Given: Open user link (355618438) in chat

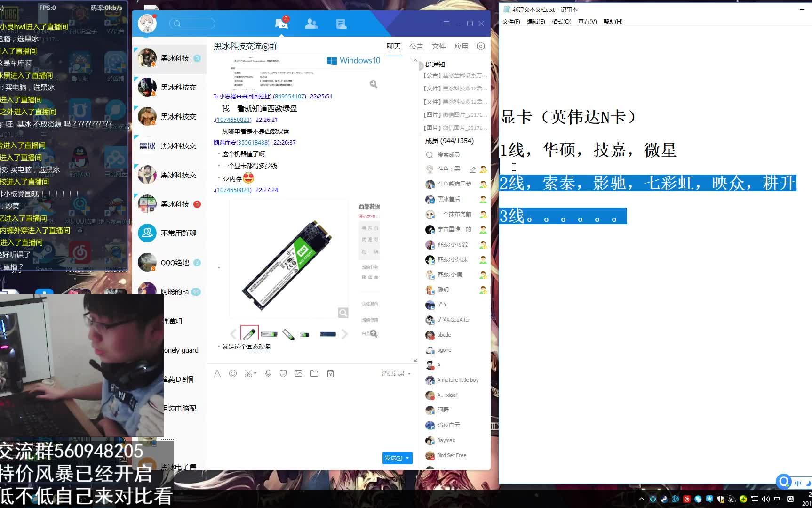Looking at the screenshot, I should pyautogui.click(x=253, y=142).
